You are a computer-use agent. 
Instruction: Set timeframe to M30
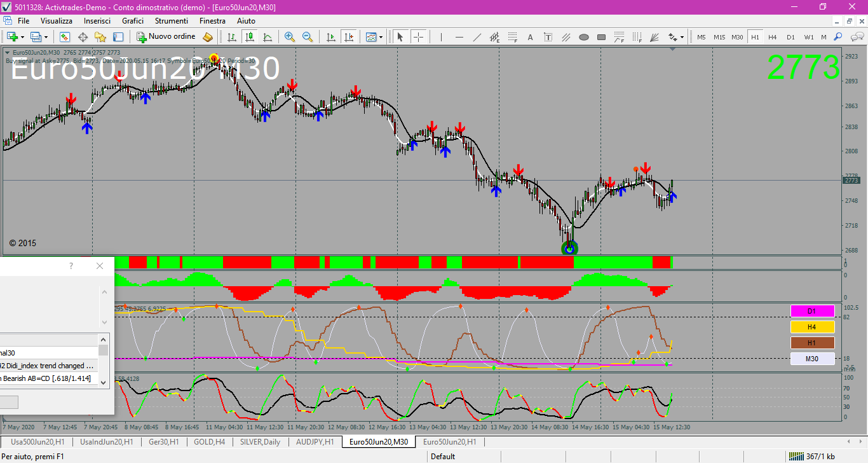(x=737, y=37)
